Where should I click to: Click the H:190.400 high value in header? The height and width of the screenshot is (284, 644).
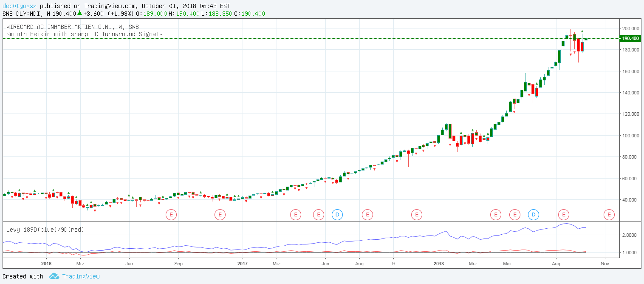click(184, 14)
